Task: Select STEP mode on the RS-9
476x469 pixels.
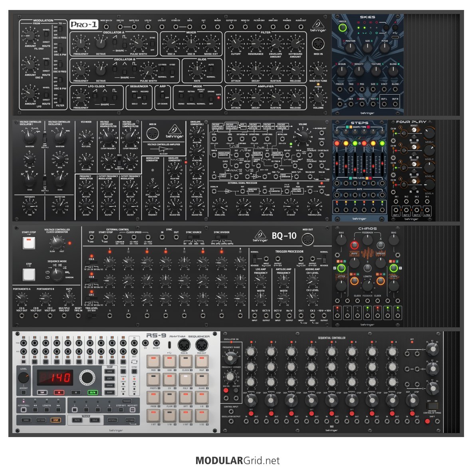Action: click(x=56, y=420)
